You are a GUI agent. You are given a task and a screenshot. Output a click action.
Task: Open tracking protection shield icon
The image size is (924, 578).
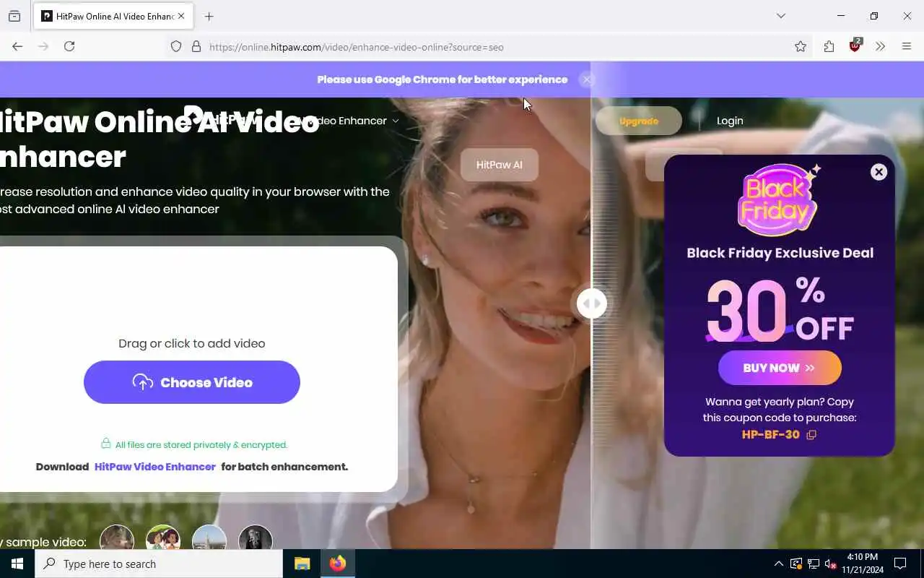tap(176, 46)
